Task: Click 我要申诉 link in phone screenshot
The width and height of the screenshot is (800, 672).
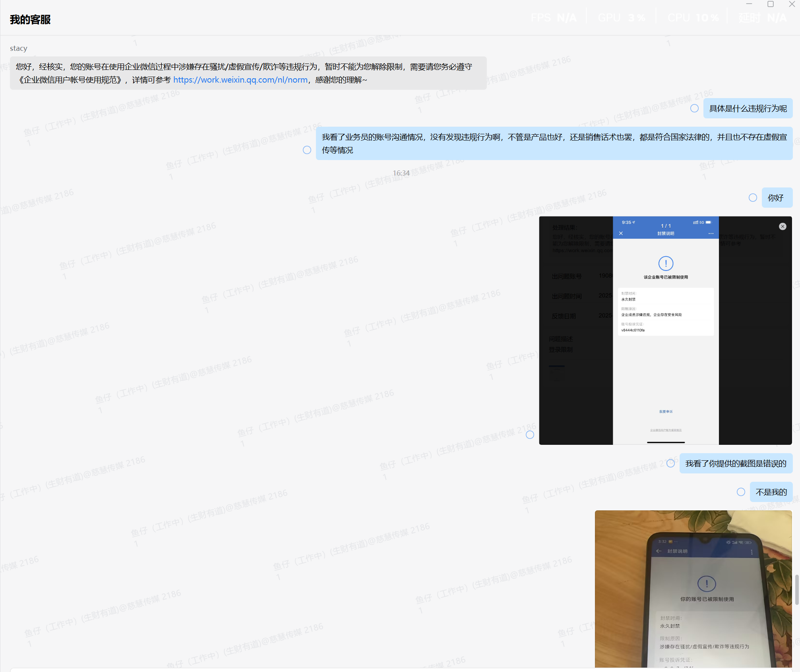Action: [x=666, y=411]
